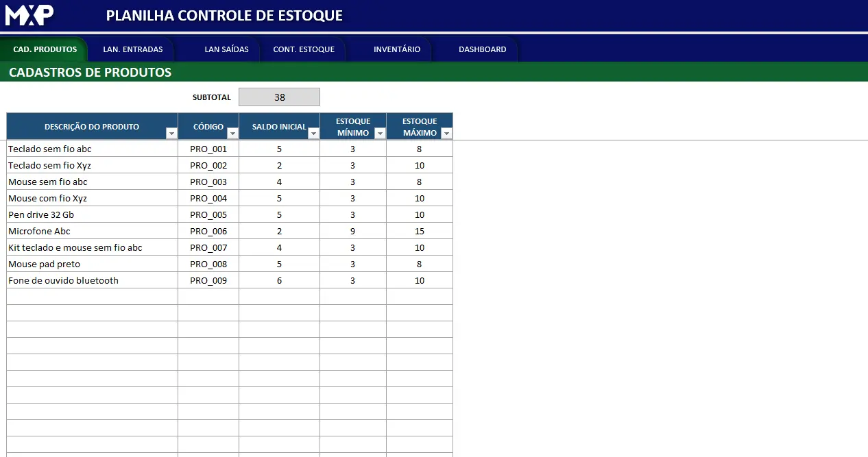Expand the Estoque Máximo filter dropdown
868x457 pixels.
pyautogui.click(x=446, y=134)
